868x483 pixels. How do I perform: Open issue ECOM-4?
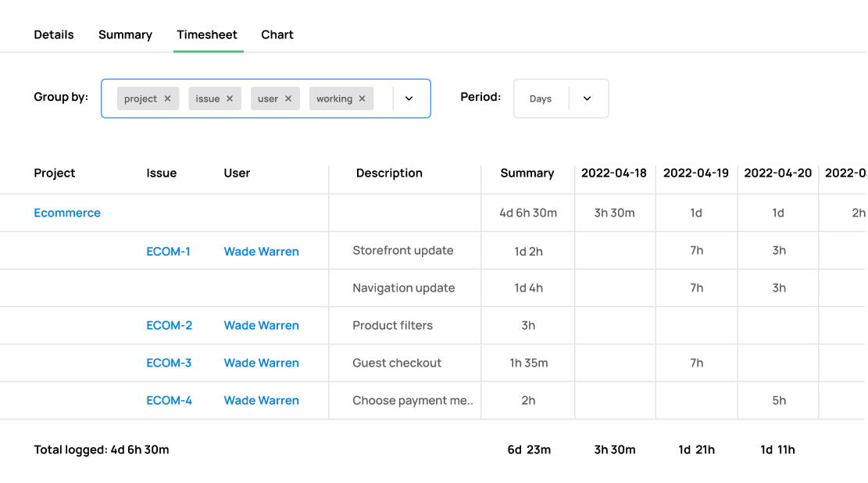(x=170, y=400)
